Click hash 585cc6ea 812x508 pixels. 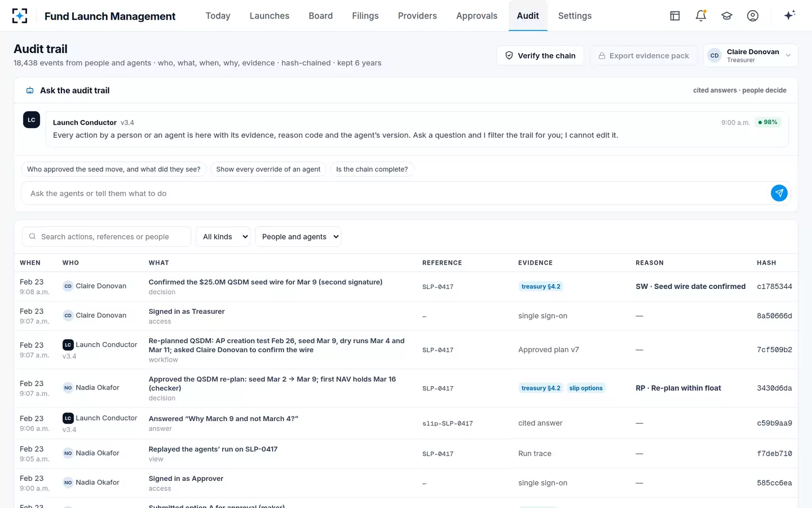click(774, 483)
